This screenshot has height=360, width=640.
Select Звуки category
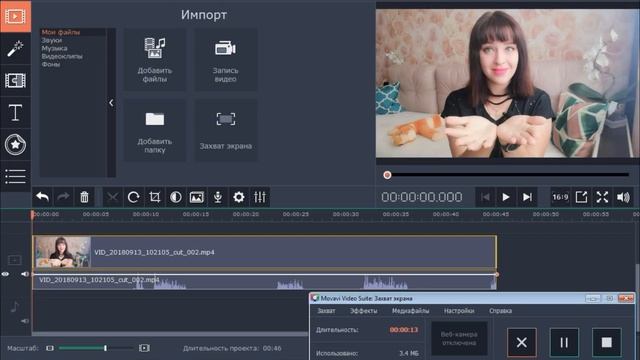52,40
